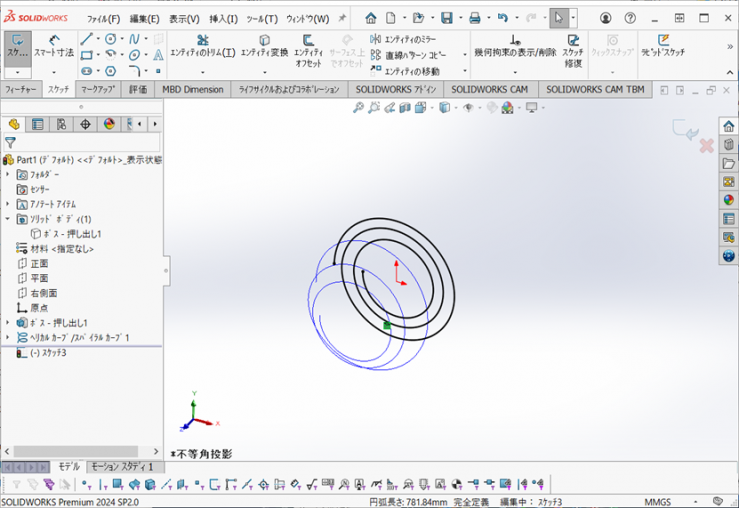Expand the ヘリカルカーブ/スパイラルカーブ1 tree node

coord(8,338)
